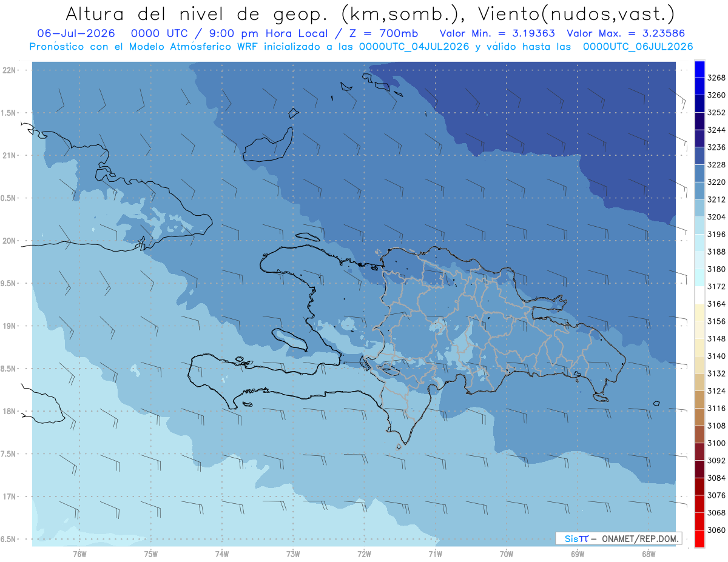Click the '69W' longitude label
728x562 pixels.
point(578,554)
